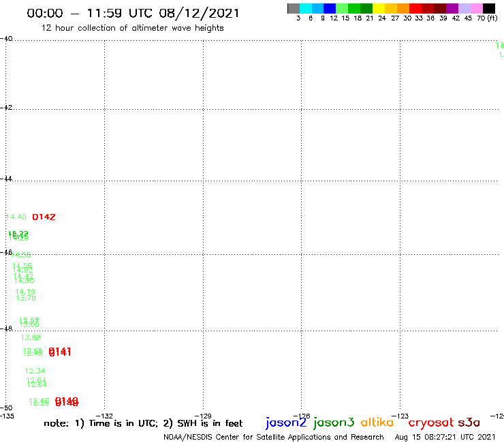Click the note about UTC time and SWH
This screenshot has width=504, height=443.
coord(143,423)
